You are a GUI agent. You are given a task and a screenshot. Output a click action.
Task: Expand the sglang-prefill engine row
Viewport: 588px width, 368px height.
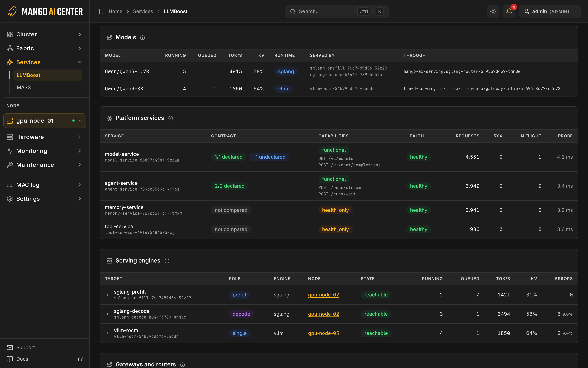click(x=107, y=295)
